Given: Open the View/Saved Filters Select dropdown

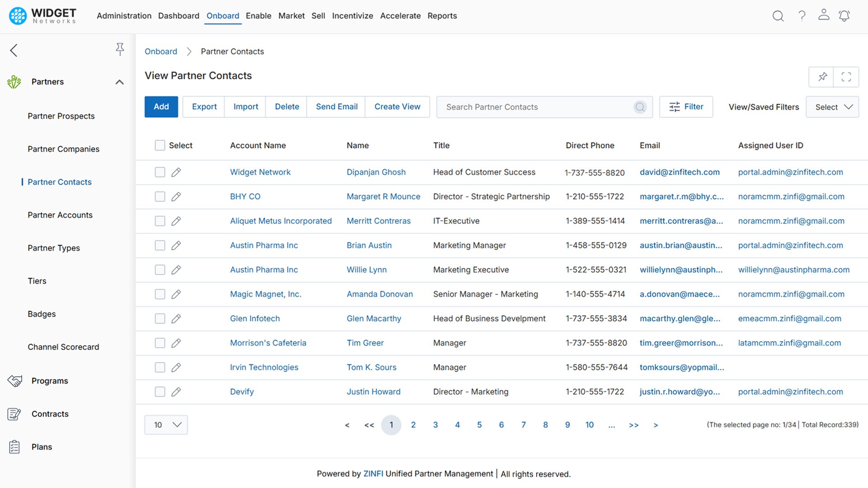Looking at the screenshot, I should [832, 107].
